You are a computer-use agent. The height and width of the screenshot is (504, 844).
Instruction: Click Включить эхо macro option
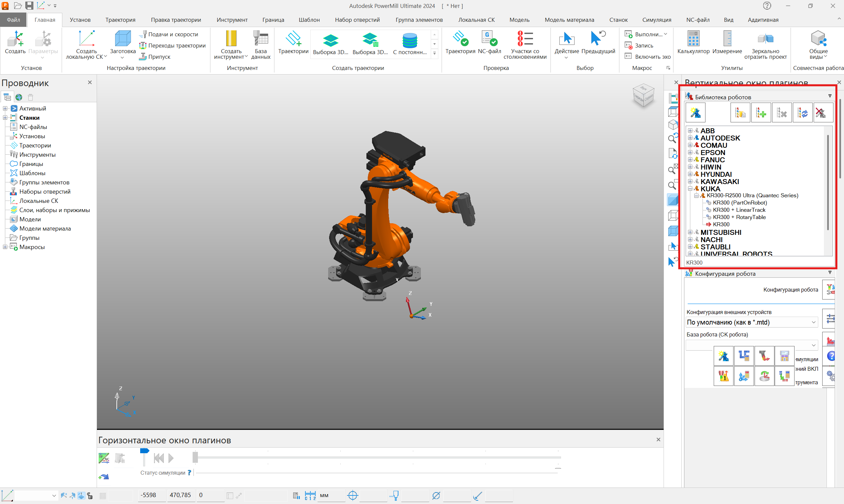tap(648, 57)
